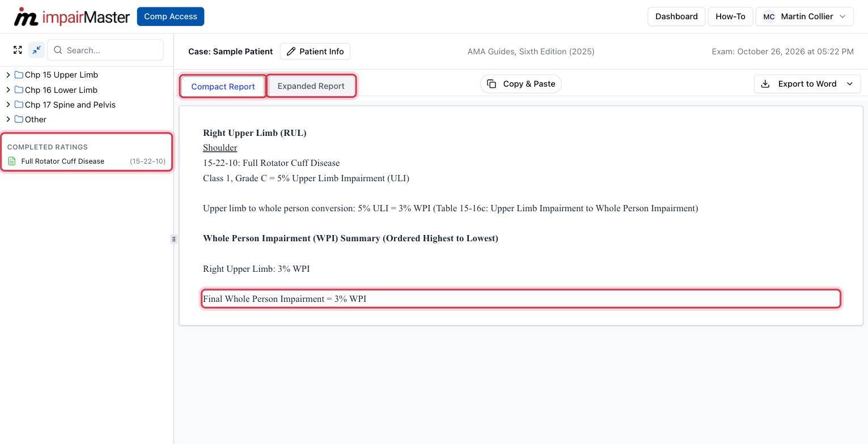Click the Other folder icon
868x444 pixels.
(x=19, y=119)
